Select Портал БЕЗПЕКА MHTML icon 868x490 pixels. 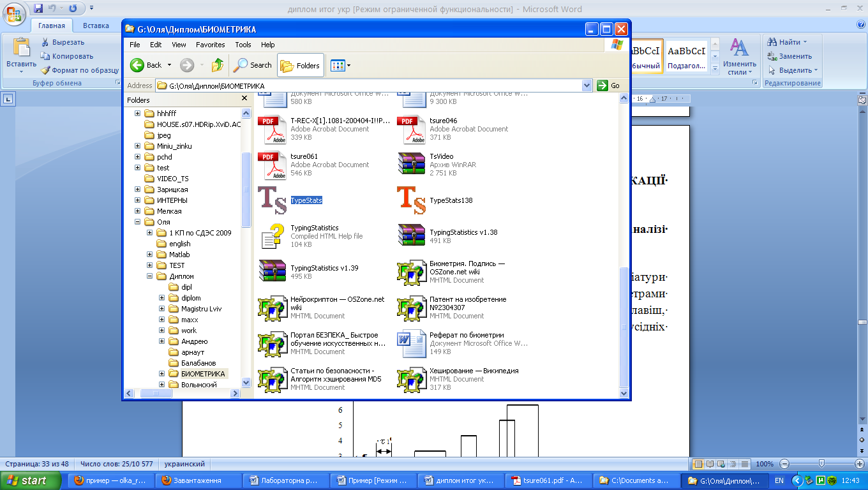pyautogui.click(x=273, y=343)
